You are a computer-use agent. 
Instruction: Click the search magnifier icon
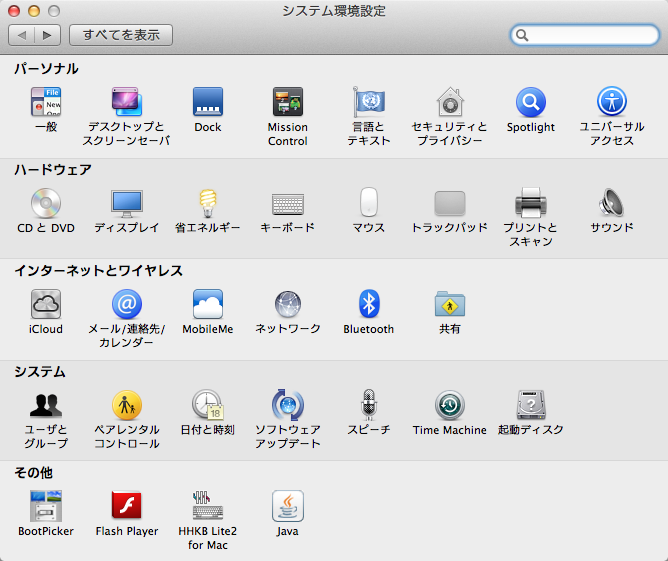click(x=522, y=35)
